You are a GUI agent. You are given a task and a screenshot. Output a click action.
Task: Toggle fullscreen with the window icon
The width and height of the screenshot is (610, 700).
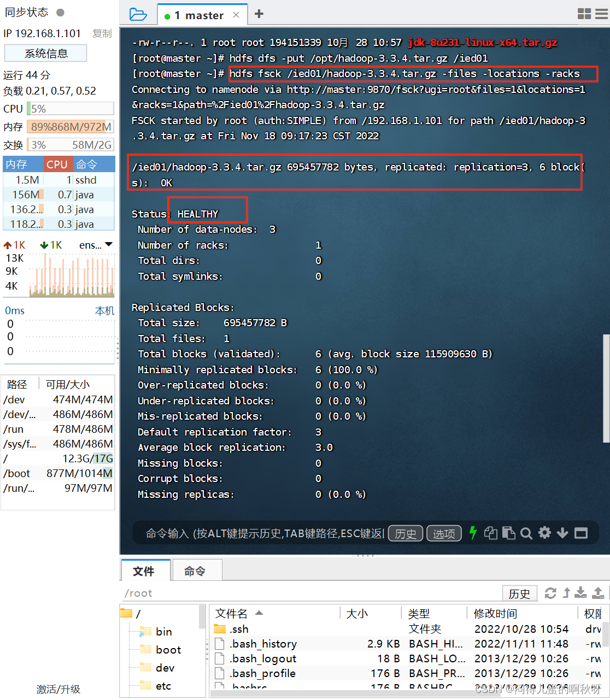point(580,533)
